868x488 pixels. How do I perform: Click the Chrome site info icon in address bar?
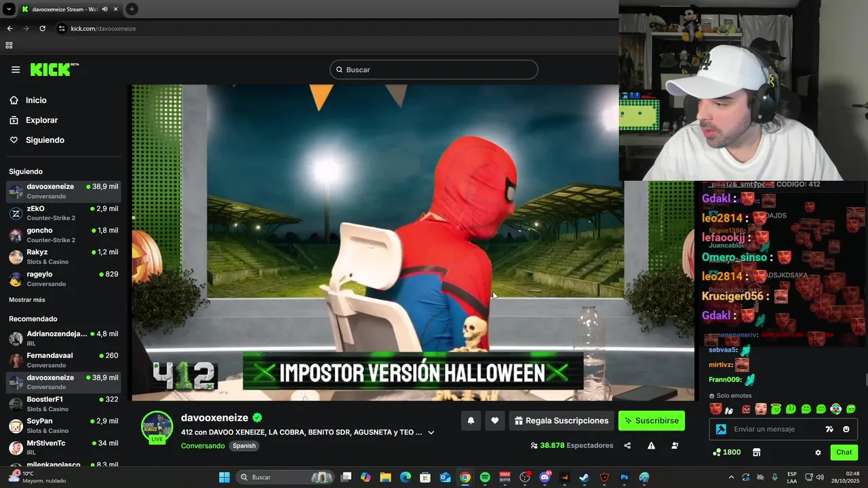point(62,28)
